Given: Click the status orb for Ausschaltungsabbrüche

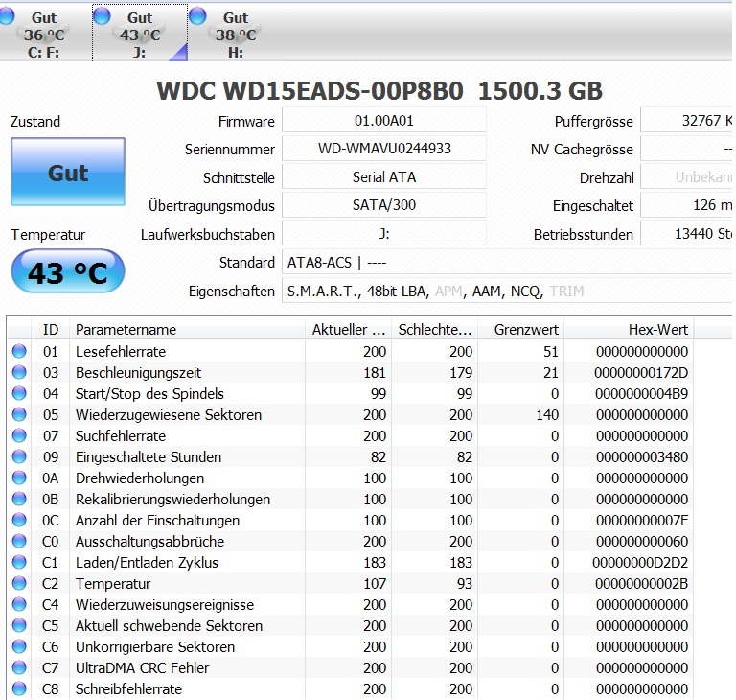Looking at the screenshot, I should (19, 541).
